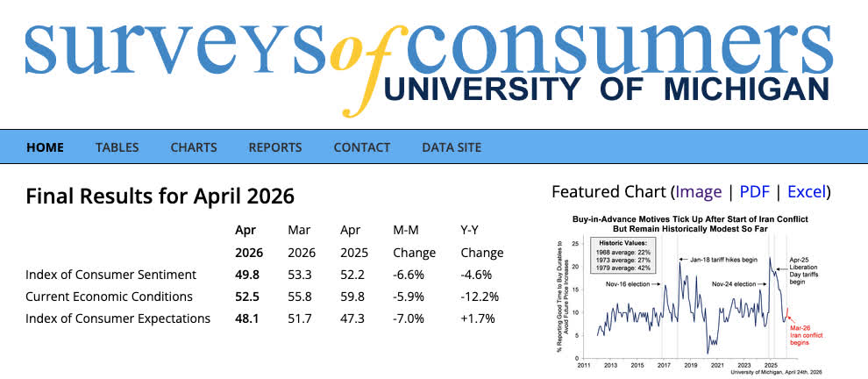The image size is (868, 379).
Task: Open the featured chart Image link
Action: click(x=698, y=191)
